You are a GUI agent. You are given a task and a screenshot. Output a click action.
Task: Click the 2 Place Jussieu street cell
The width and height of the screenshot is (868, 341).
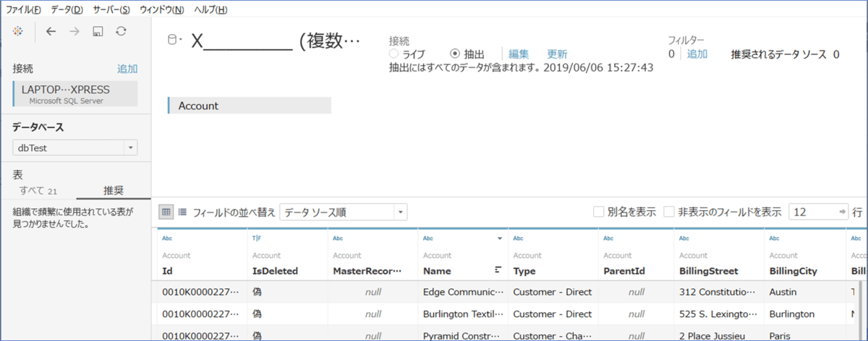[x=720, y=334]
